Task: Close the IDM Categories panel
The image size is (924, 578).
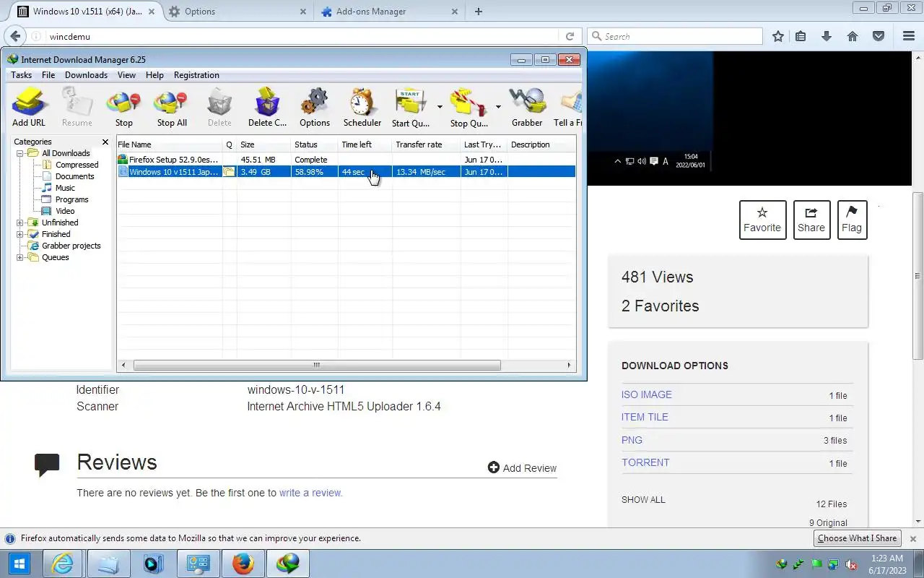Action: tap(105, 142)
